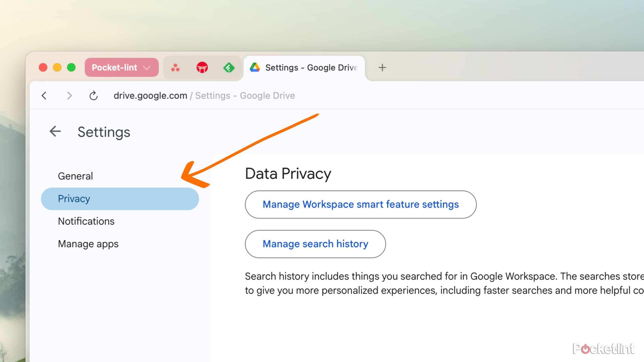The height and width of the screenshot is (362, 644).
Task: Click the green fullscreen window button
Action: pos(71,68)
